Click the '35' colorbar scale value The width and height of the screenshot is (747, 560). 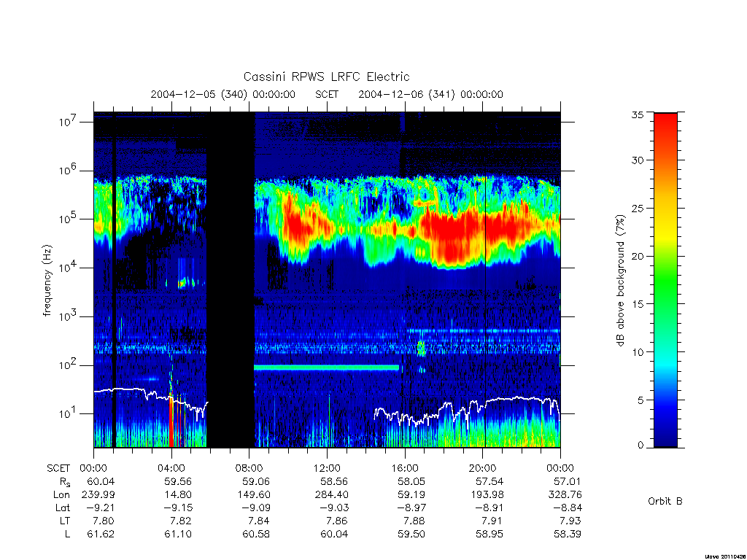[638, 114]
